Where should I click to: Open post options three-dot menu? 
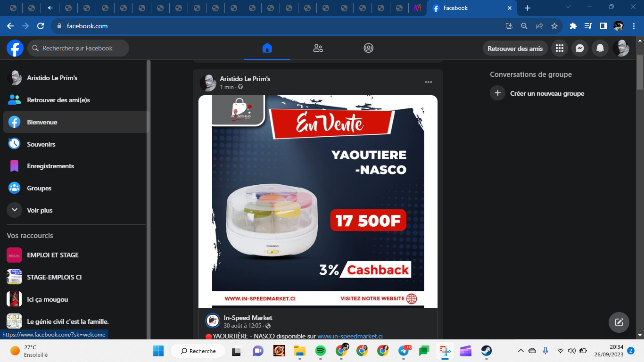point(428,82)
